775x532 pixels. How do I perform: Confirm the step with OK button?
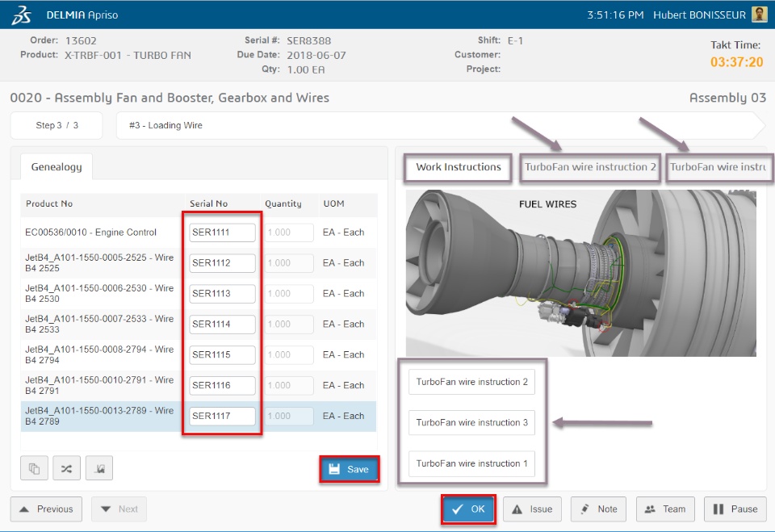pos(468,509)
